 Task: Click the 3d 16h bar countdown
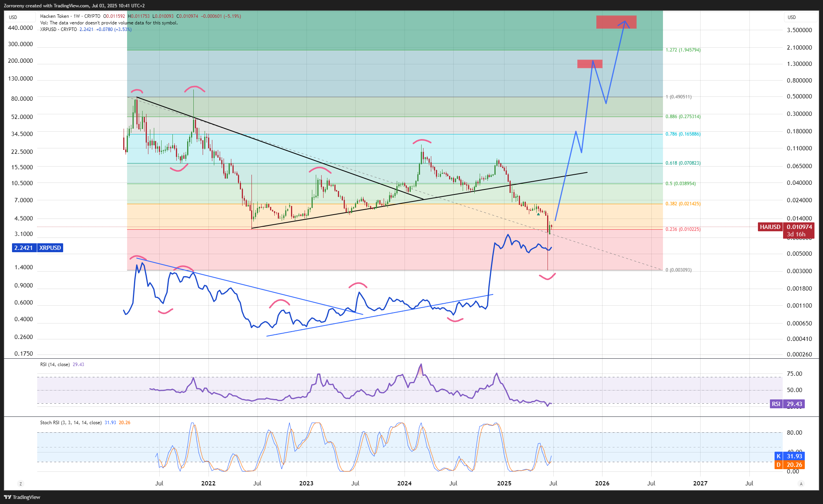coord(796,234)
